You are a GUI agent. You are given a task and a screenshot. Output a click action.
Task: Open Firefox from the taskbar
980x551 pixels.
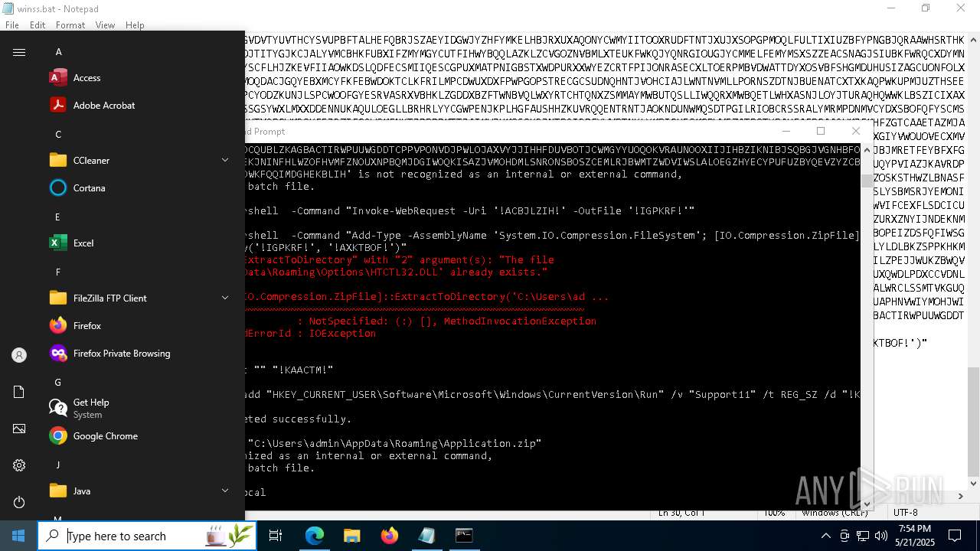pos(389,536)
